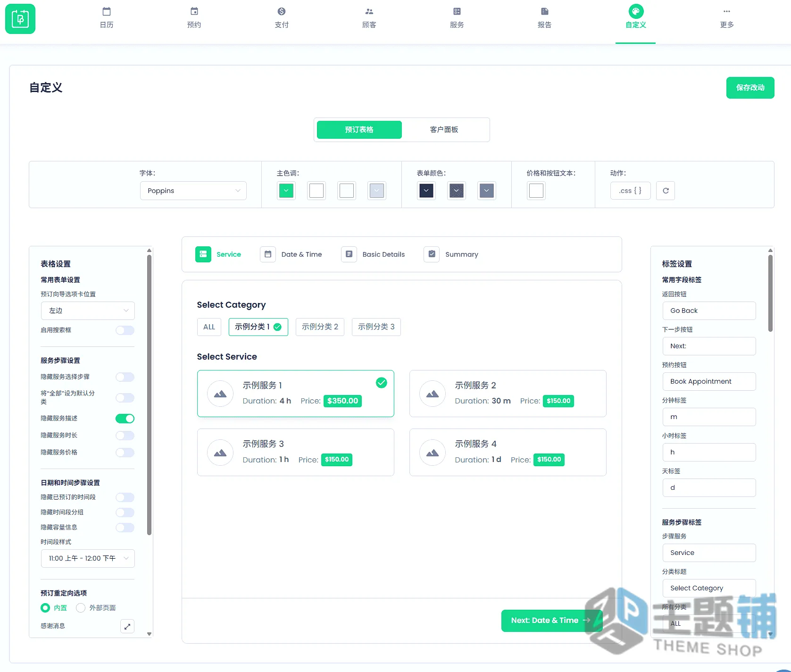This screenshot has height=672, width=791.
Task: Toggle 隐藏服务选择步骤 switch
Action: [x=125, y=377]
